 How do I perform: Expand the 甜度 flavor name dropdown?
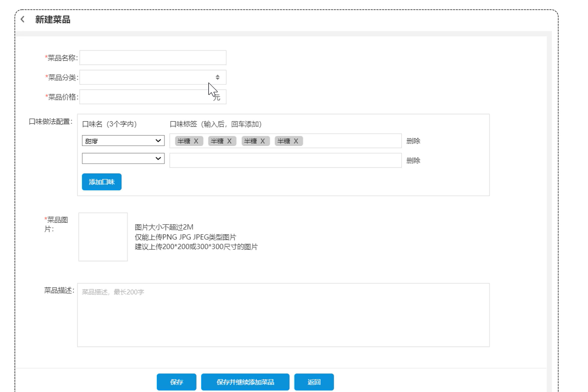tap(123, 141)
